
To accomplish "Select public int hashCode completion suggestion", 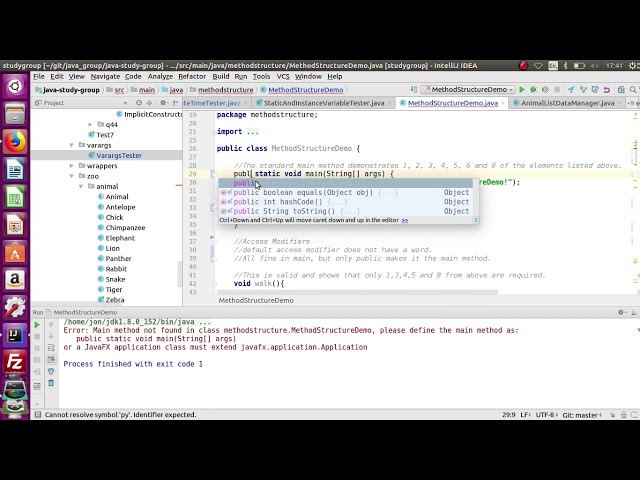I will (x=346, y=202).
